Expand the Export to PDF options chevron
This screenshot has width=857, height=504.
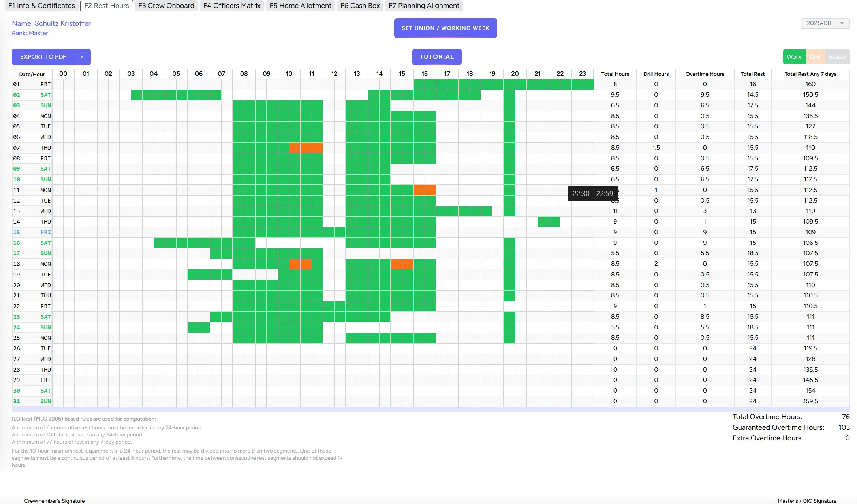point(82,56)
